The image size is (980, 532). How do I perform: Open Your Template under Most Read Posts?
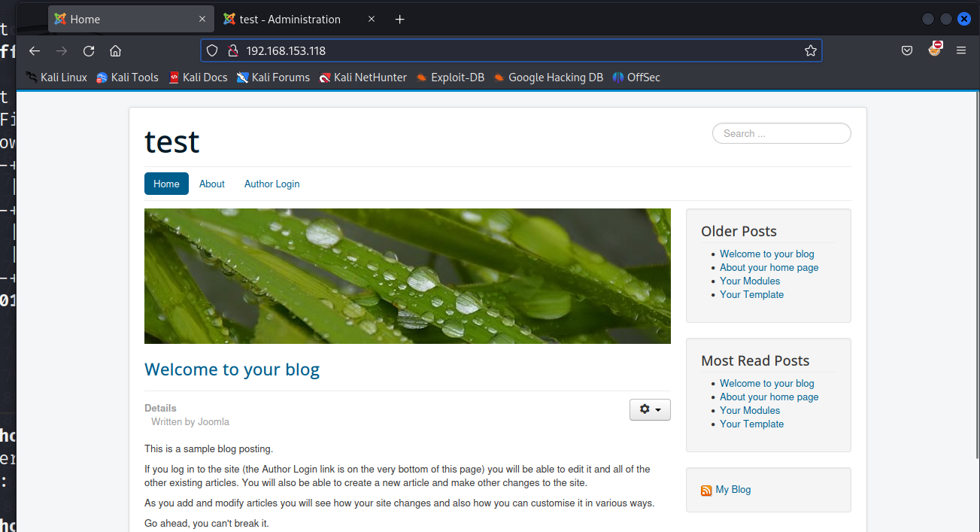point(751,424)
